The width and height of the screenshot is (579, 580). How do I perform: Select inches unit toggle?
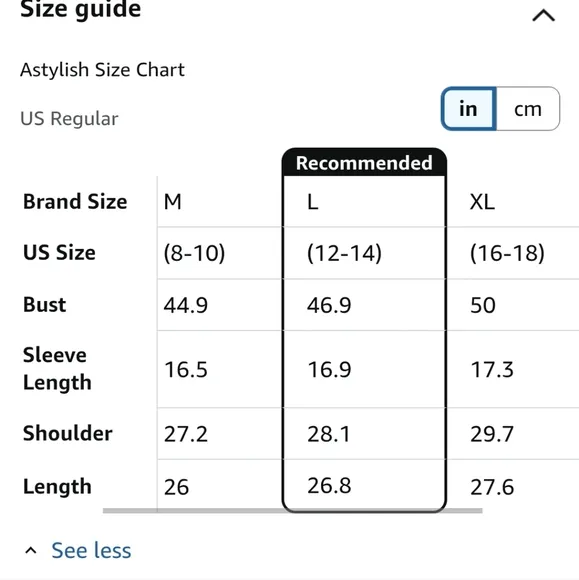click(468, 109)
